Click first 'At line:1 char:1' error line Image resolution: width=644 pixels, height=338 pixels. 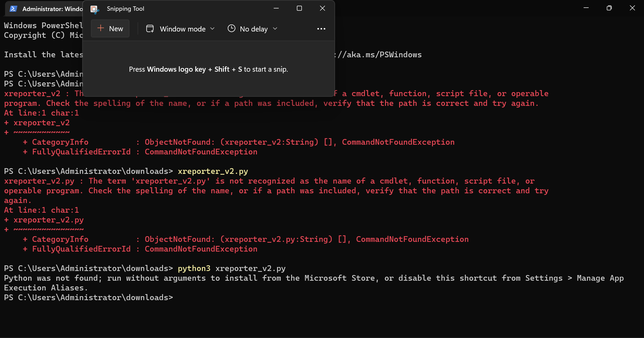click(x=42, y=113)
